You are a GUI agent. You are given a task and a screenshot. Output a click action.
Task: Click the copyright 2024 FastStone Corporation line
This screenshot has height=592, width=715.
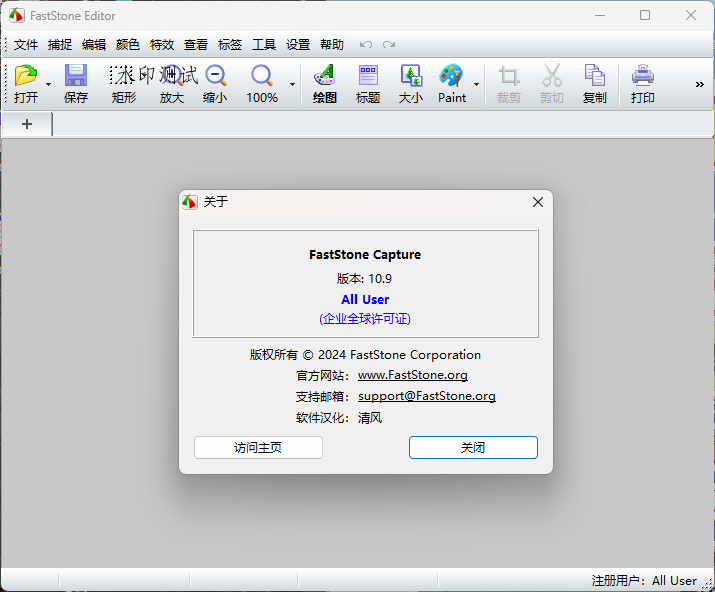tap(365, 354)
